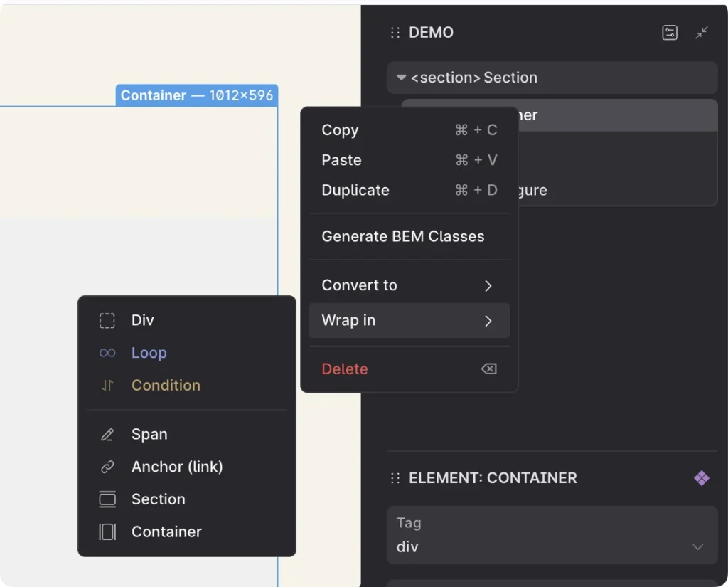Screen dimensions: 728x587
Task: Open the panel settings icon beside DEMO
Action: [670, 33]
